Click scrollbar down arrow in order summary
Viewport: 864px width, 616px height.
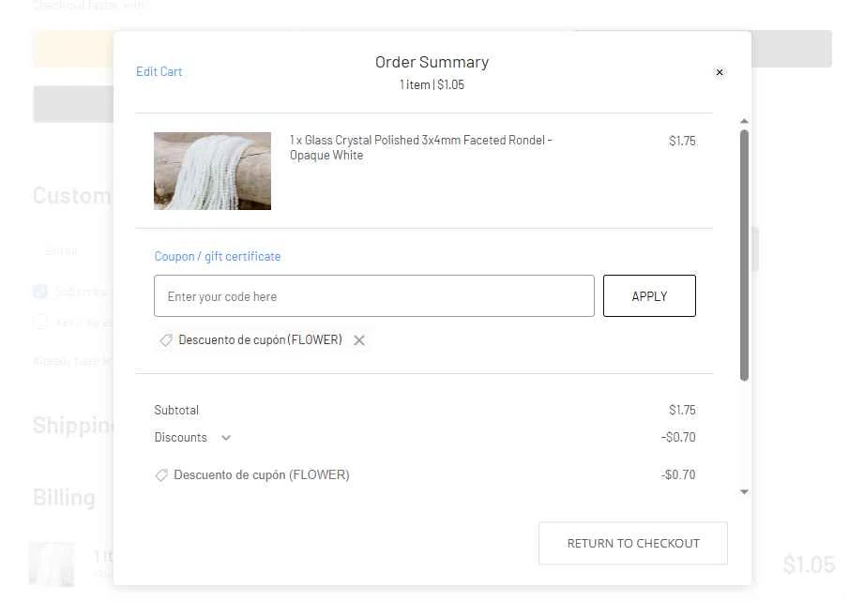745,491
